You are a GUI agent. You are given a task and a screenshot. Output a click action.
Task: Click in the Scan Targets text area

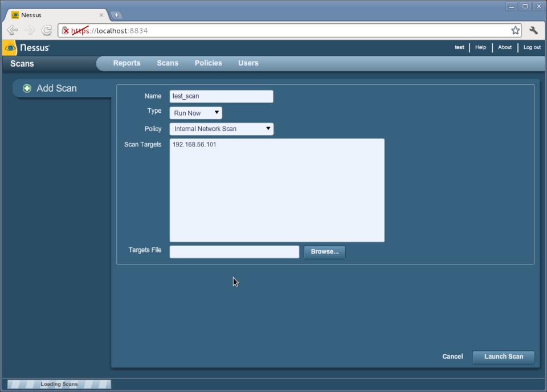[277, 190]
